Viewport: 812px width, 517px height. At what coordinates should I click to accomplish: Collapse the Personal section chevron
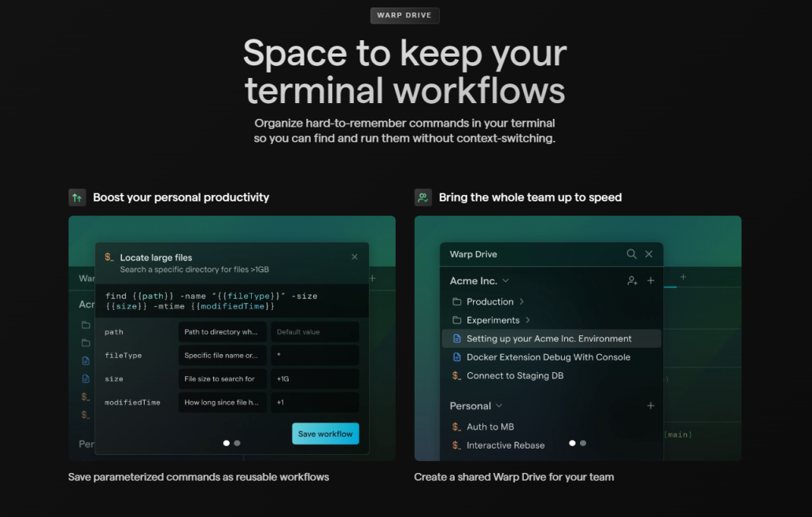click(x=499, y=406)
